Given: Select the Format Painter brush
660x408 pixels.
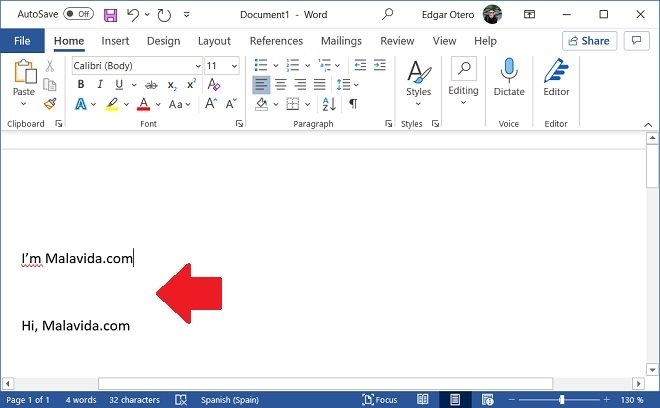Looking at the screenshot, I should pos(50,104).
